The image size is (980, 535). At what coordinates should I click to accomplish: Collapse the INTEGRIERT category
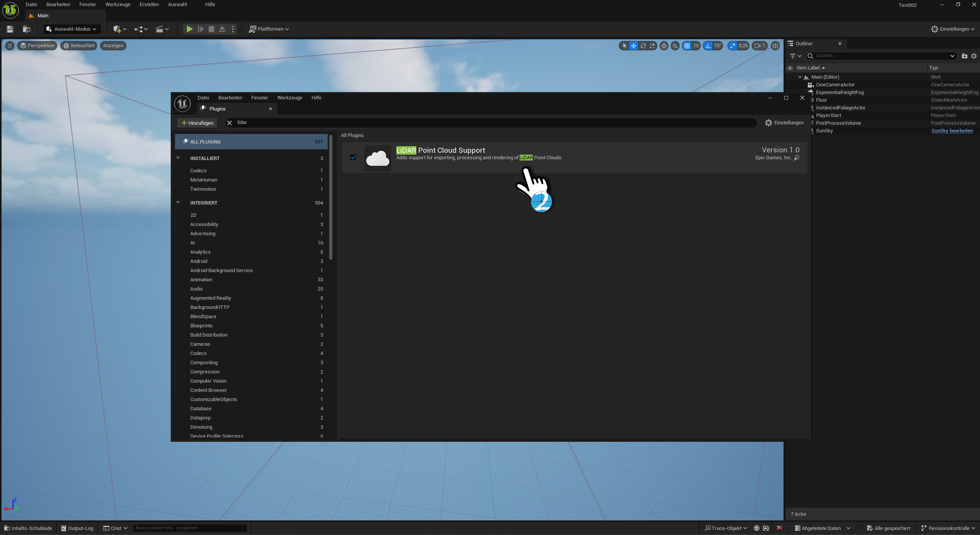point(178,203)
